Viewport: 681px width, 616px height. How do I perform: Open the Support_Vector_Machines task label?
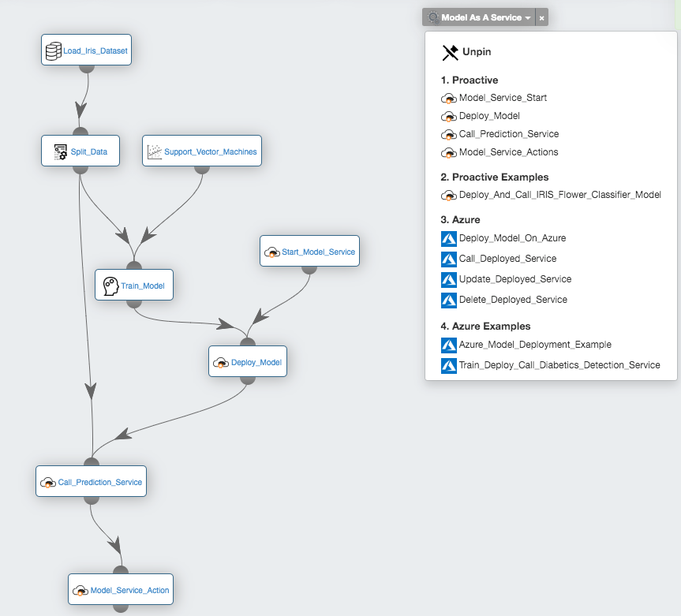[x=210, y=152]
